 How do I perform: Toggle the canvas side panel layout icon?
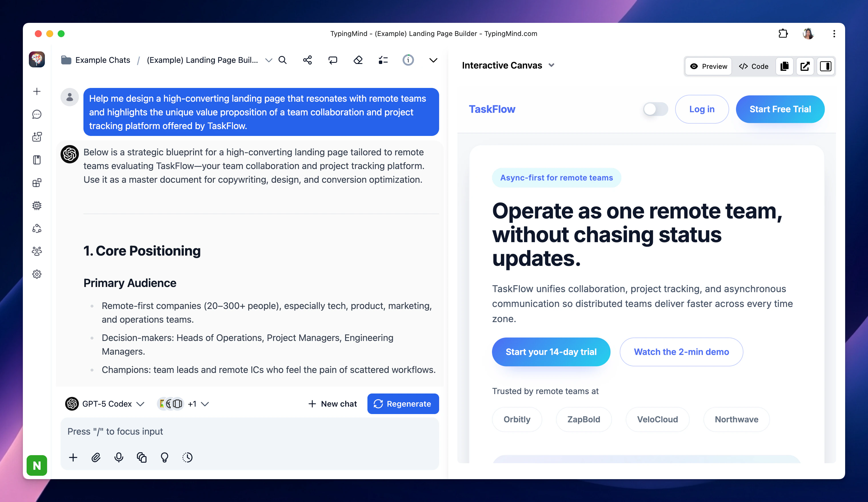[x=826, y=66]
